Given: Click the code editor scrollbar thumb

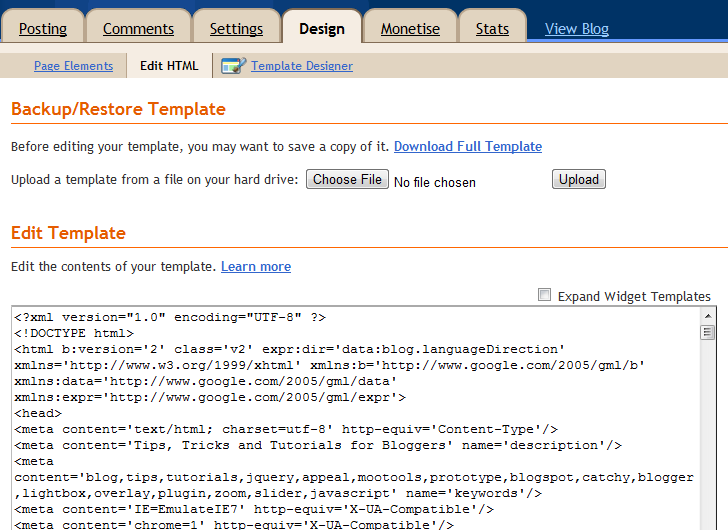Looking at the screenshot, I should point(707,332).
